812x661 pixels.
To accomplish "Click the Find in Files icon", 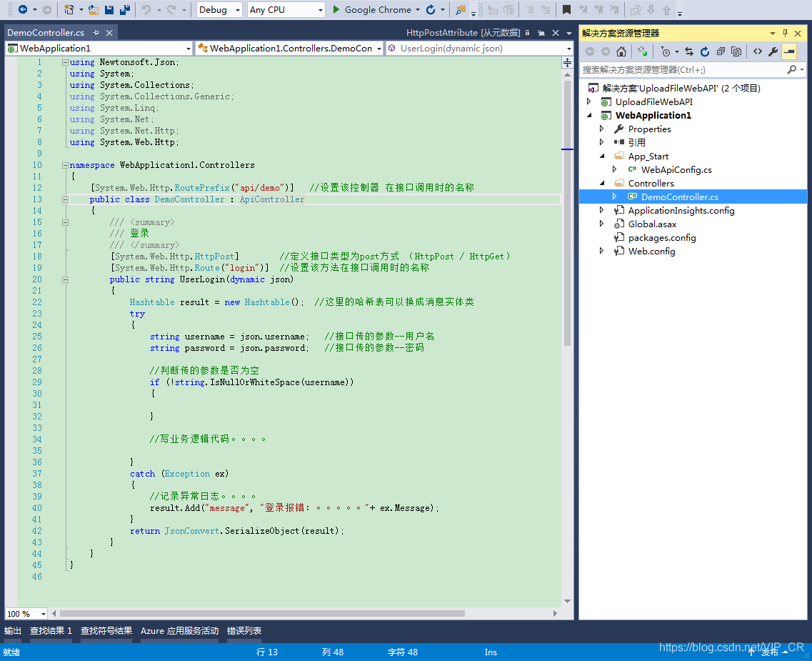I will pos(460,9).
